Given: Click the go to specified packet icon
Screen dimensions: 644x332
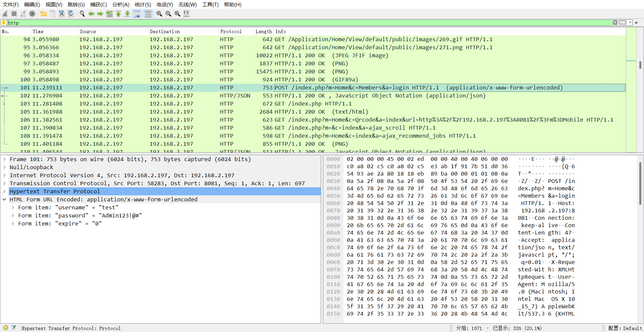Looking at the screenshot, I should click(x=109, y=14).
